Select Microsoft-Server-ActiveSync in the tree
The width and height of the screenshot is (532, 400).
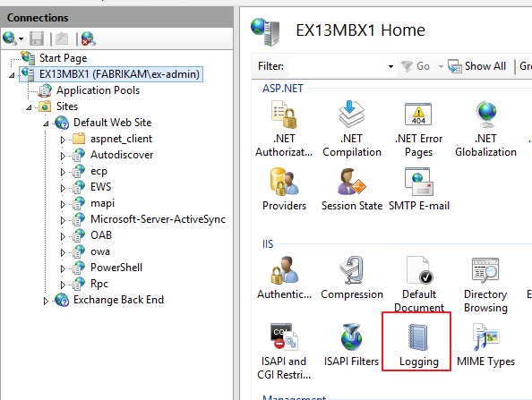point(158,219)
